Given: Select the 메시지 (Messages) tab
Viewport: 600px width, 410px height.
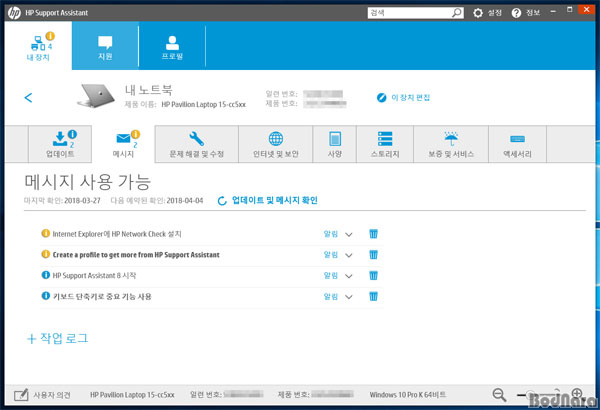Looking at the screenshot, I should pos(123,144).
